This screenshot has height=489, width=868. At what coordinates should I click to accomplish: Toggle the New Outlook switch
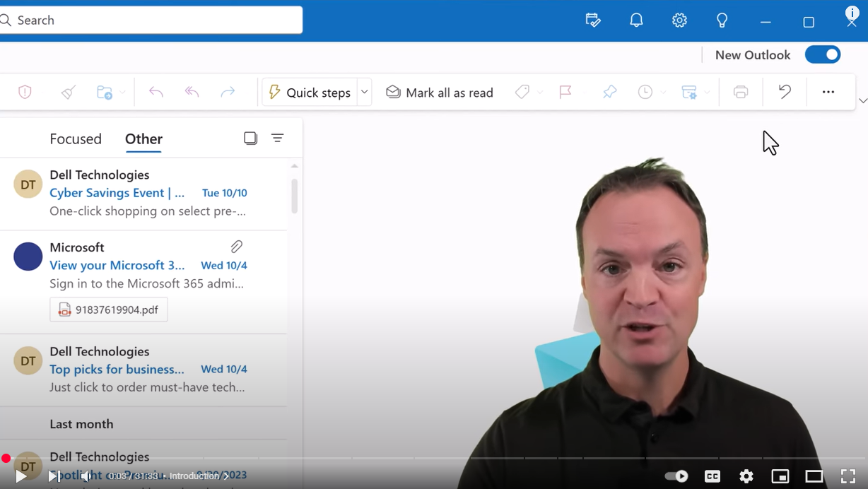click(823, 54)
